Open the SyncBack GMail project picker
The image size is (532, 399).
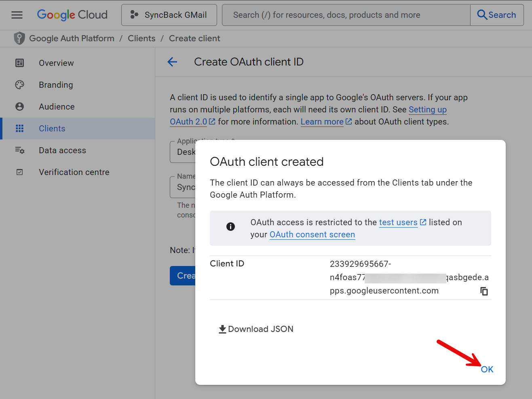169,15
